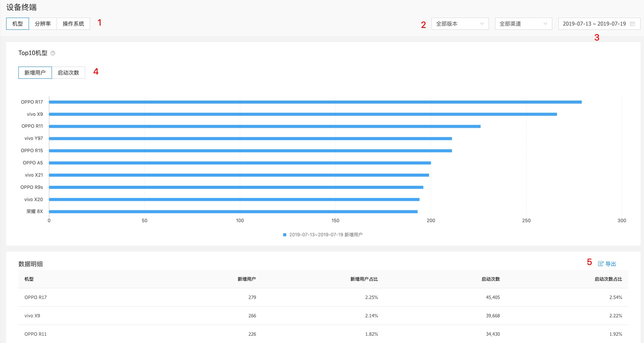Click the vivo X21 bar in chart
Image resolution: width=644 pixels, height=343 pixels.
pos(239,175)
